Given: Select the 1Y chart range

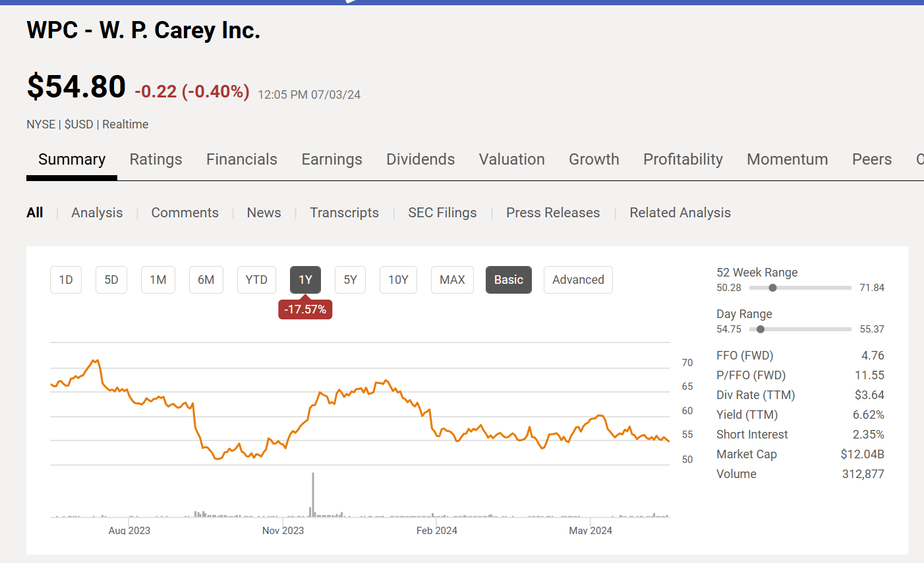Looking at the screenshot, I should point(305,280).
